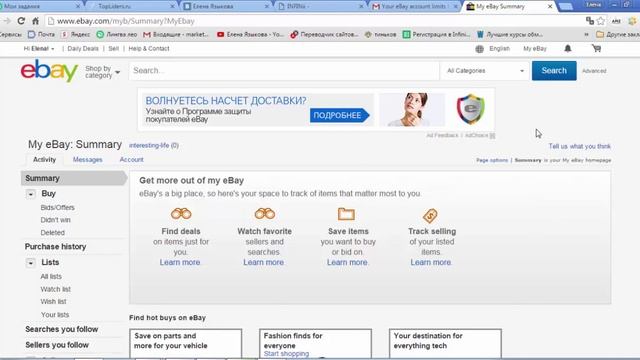Viewport: 640px width, 360px height.
Task: Click the globe language icon
Action: tap(480, 49)
